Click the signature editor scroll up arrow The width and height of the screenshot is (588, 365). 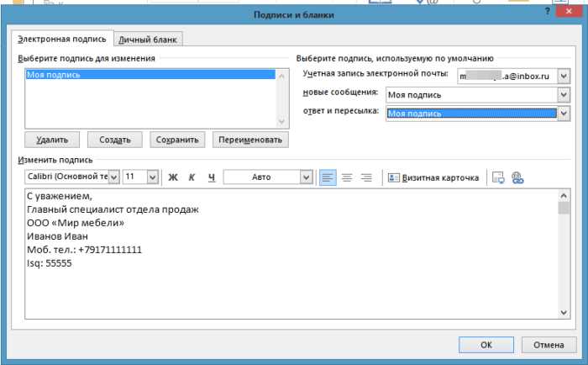pos(564,196)
